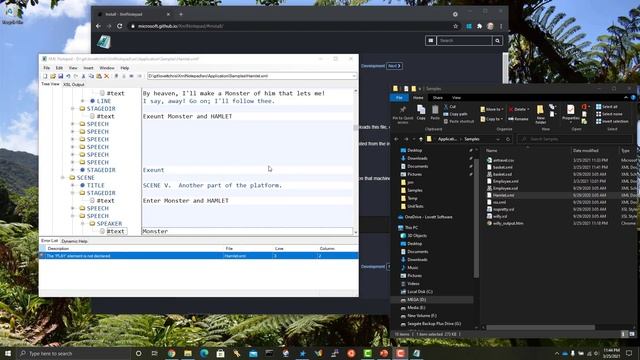Open Insert menu in XML Notepad
This screenshot has height=360, width=640.
pos(88,68)
